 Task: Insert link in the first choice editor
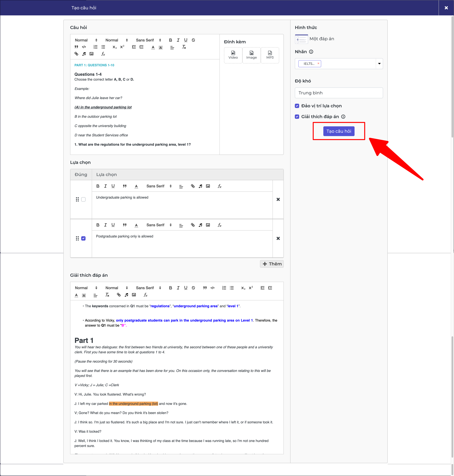pyautogui.click(x=193, y=186)
